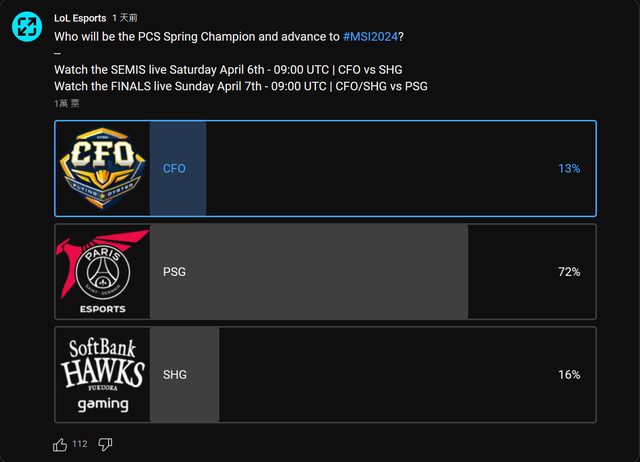
Task: Vote for the SHG text label
Action: pyautogui.click(x=174, y=375)
